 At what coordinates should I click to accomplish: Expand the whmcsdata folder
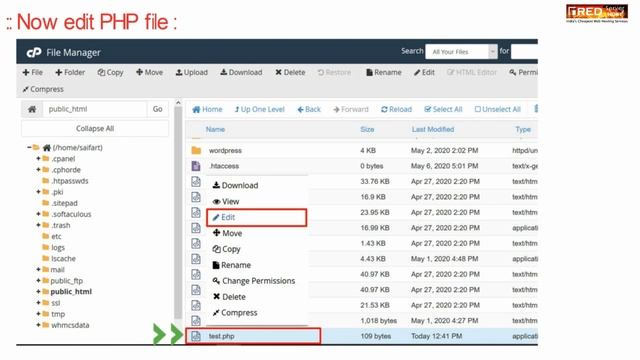pos(38,325)
